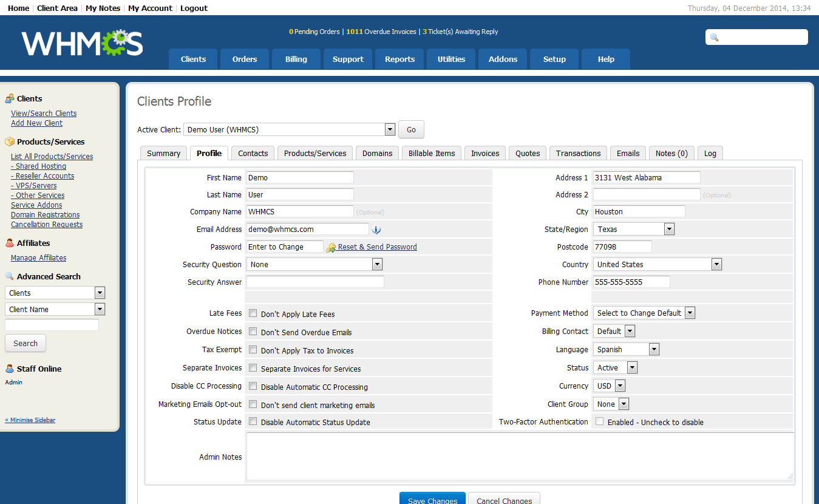
Task: Click Logout in top bar
Action: (194, 8)
